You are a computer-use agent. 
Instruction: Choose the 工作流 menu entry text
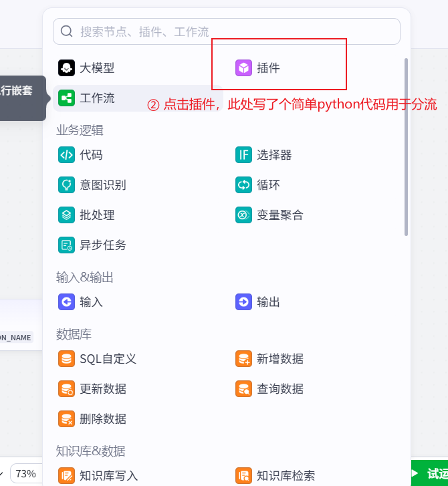(x=97, y=98)
